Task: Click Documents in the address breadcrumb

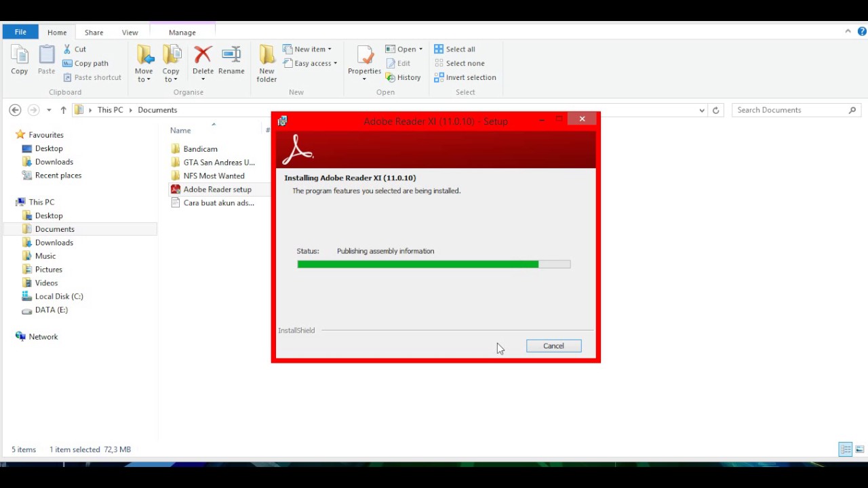Action: (157, 110)
